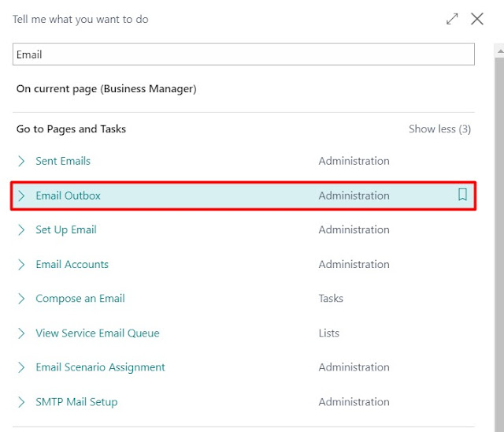This screenshot has height=432, width=504.
Task: Close the Tell me search dialog
Action: [477, 19]
